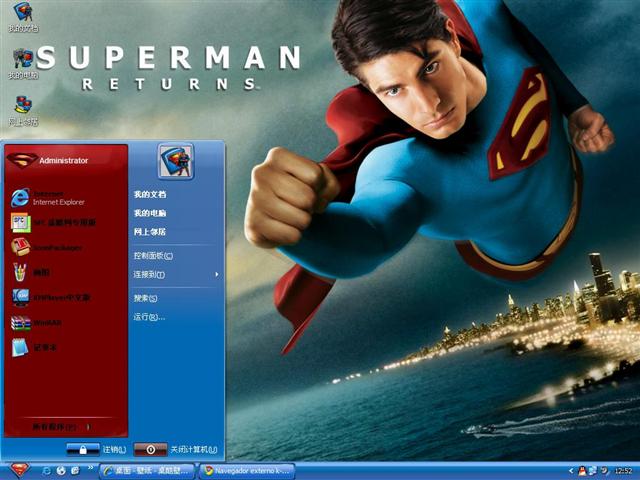Open 控制面板(C) in Start menu

153,256
